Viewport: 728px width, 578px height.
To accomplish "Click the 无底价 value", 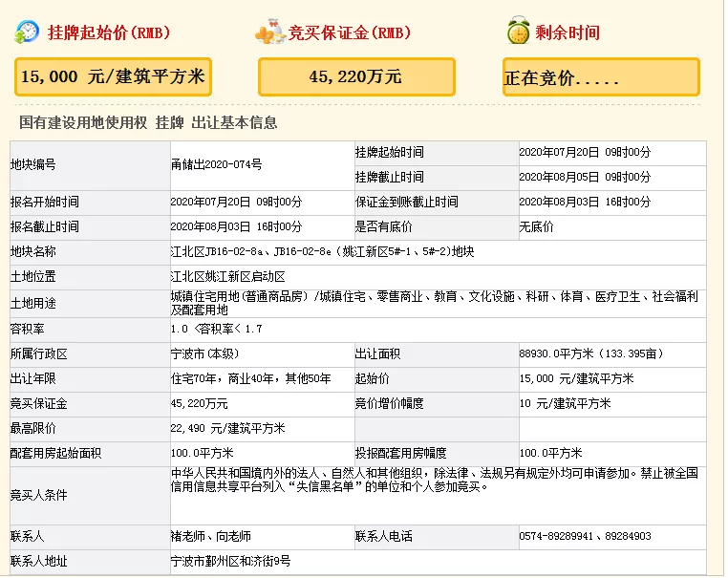I will pos(536,227).
